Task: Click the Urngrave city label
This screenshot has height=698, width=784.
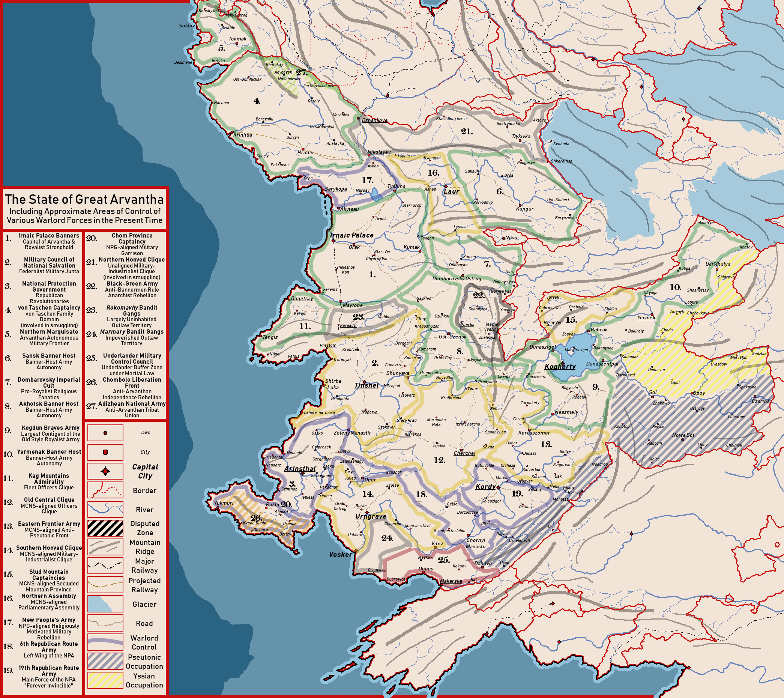Action: (371, 516)
